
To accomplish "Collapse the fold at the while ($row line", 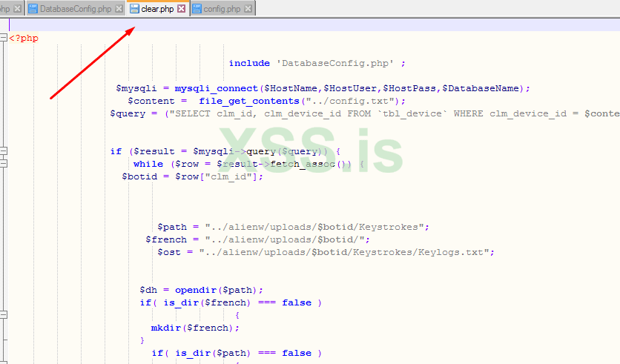I will coord(4,164).
